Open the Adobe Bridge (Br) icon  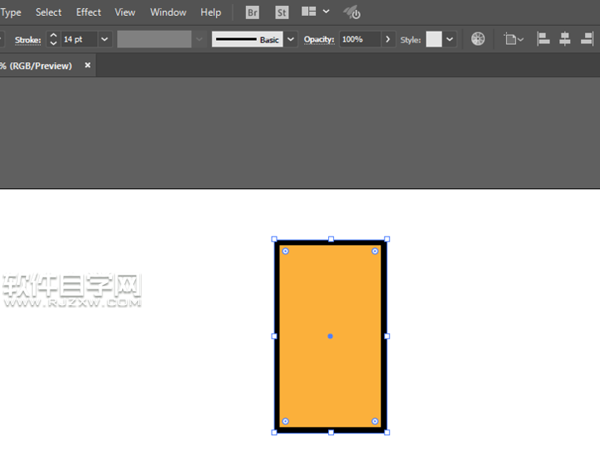pyautogui.click(x=254, y=13)
